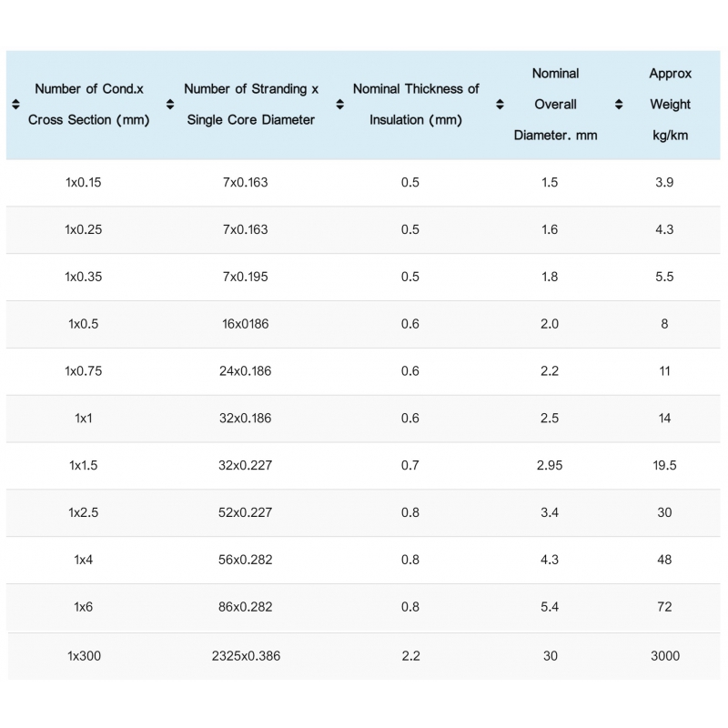Select the 1x4 cross section cell
The image size is (728, 728).
pyautogui.click(x=84, y=560)
